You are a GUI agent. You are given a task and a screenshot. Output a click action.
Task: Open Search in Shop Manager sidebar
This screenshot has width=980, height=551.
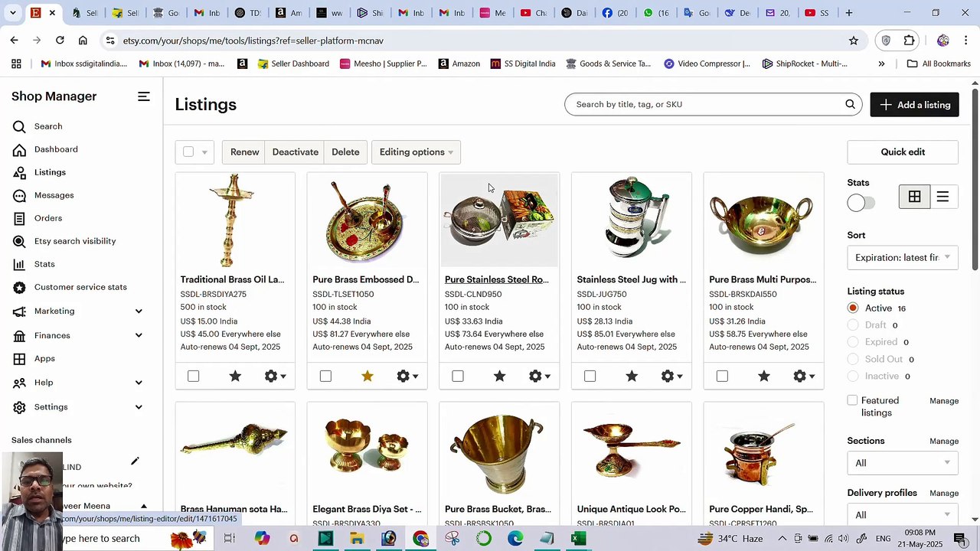[47, 126]
